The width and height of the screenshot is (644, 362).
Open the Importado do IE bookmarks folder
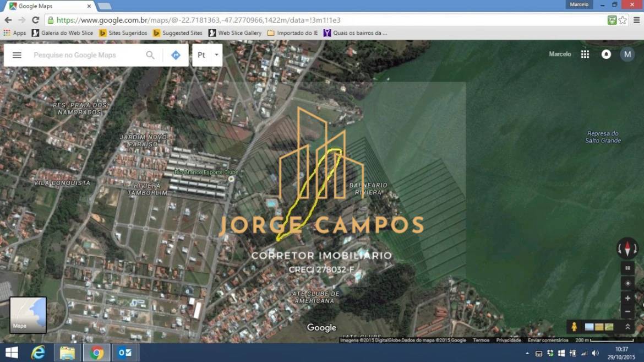click(292, 33)
